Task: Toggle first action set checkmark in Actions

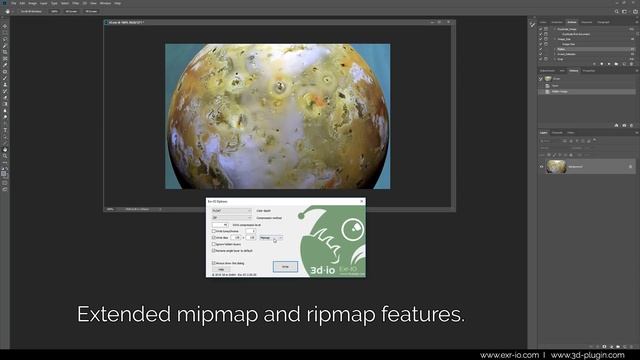Action: click(540, 29)
